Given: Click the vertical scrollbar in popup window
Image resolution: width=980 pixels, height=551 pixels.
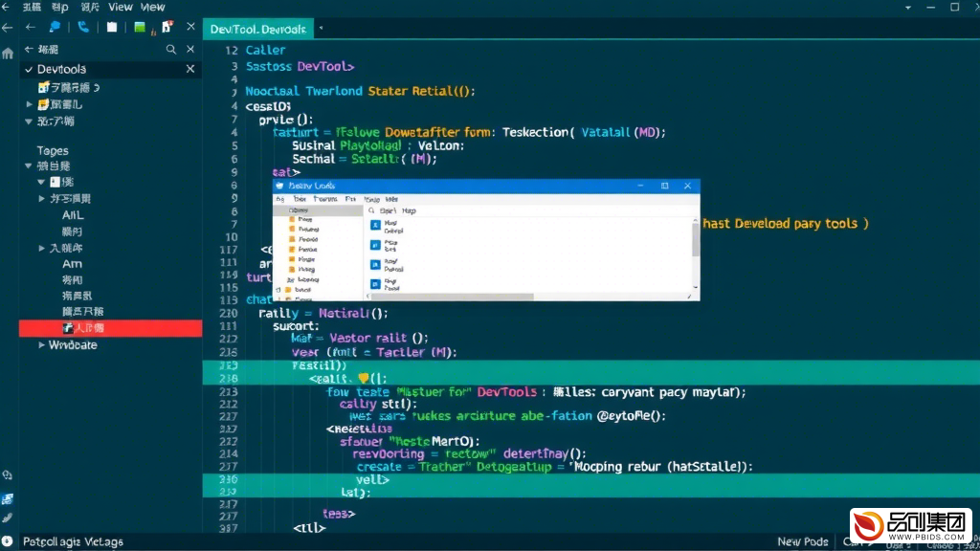Looking at the screenshot, I should coord(696,240).
